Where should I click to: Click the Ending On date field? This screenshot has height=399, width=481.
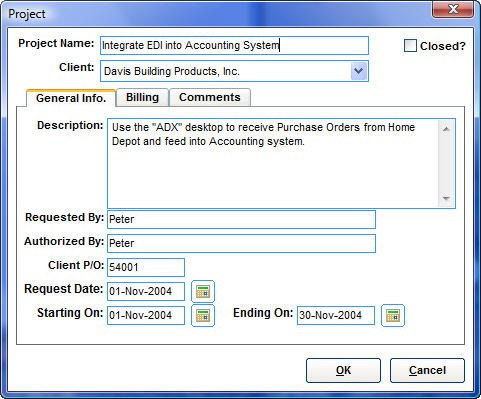click(336, 315)
